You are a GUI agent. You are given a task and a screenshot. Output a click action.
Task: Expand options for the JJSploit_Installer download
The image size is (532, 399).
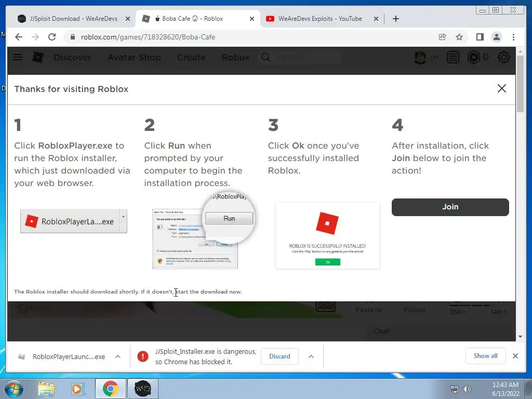[x=311, y=356]
